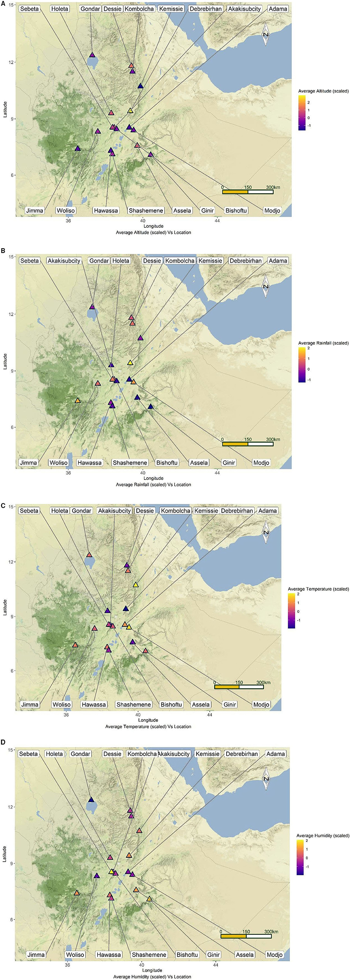Click the Woliso label in panel B

pyautogui.click(x=58, y=463)
